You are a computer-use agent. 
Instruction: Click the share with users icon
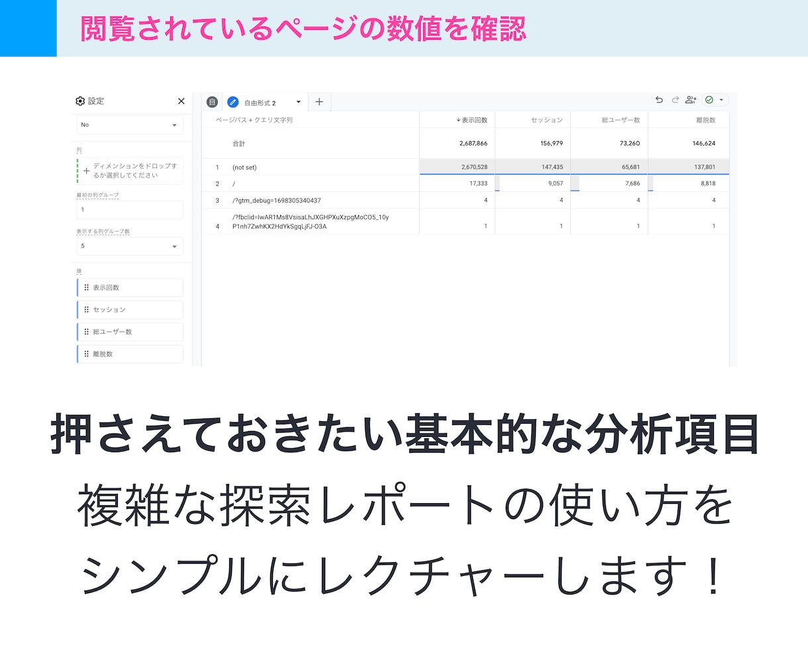point(691,100)
